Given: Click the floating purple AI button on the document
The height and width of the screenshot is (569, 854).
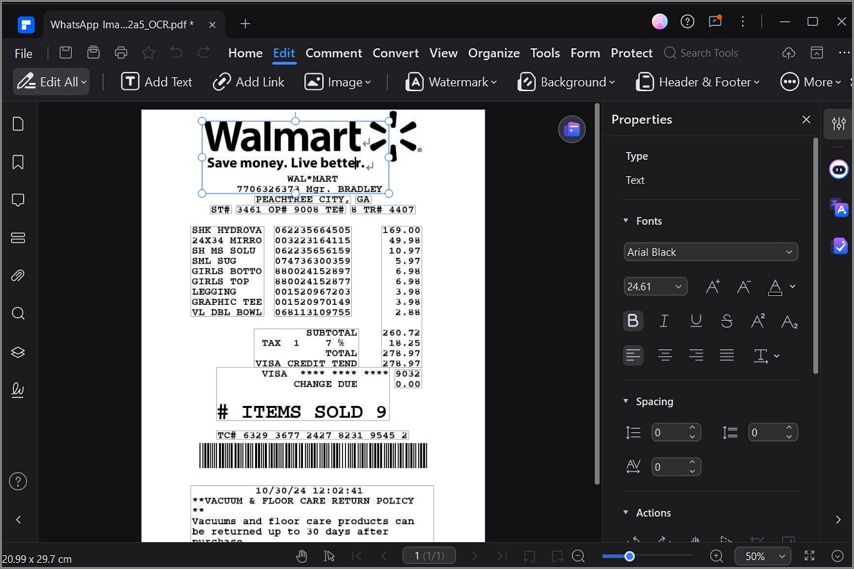Looking at the screenshot, I should tap(572, 130).
